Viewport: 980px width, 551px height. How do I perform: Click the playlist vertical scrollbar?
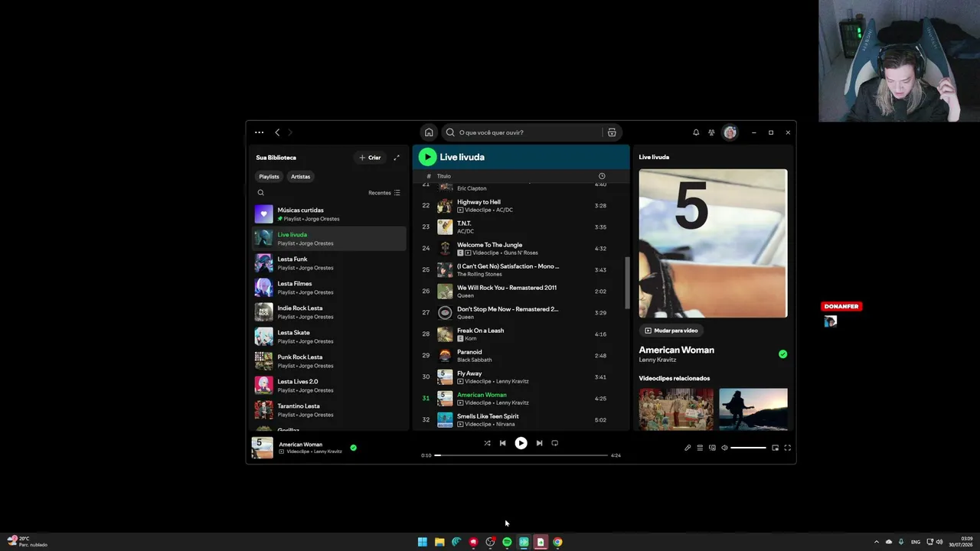627,282
